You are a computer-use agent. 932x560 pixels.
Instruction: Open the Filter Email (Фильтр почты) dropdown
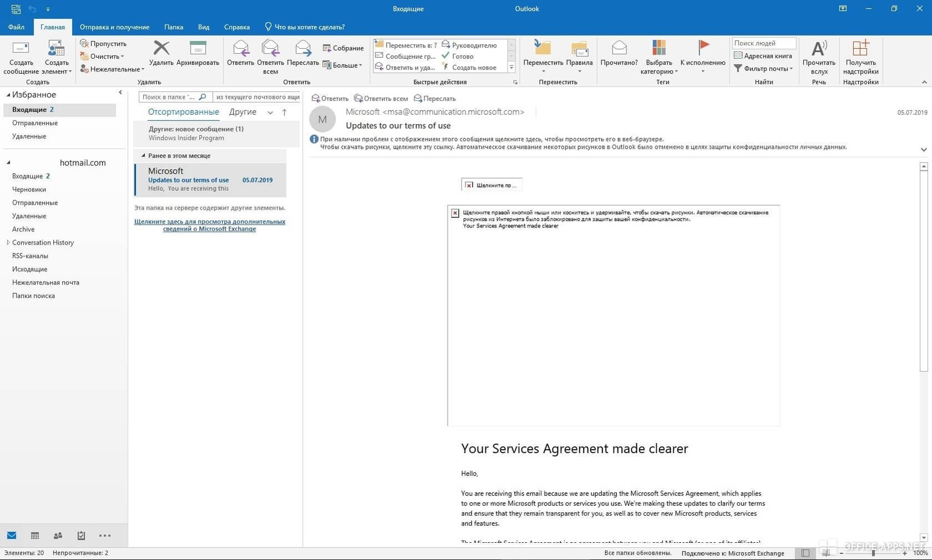pyautogui.click(x=763, y=68)
